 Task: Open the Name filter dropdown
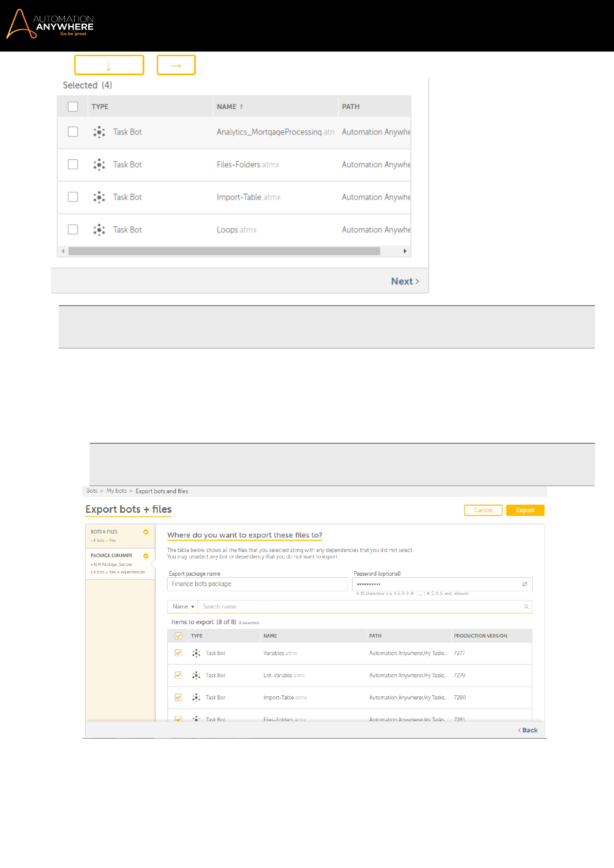[183, 607]
